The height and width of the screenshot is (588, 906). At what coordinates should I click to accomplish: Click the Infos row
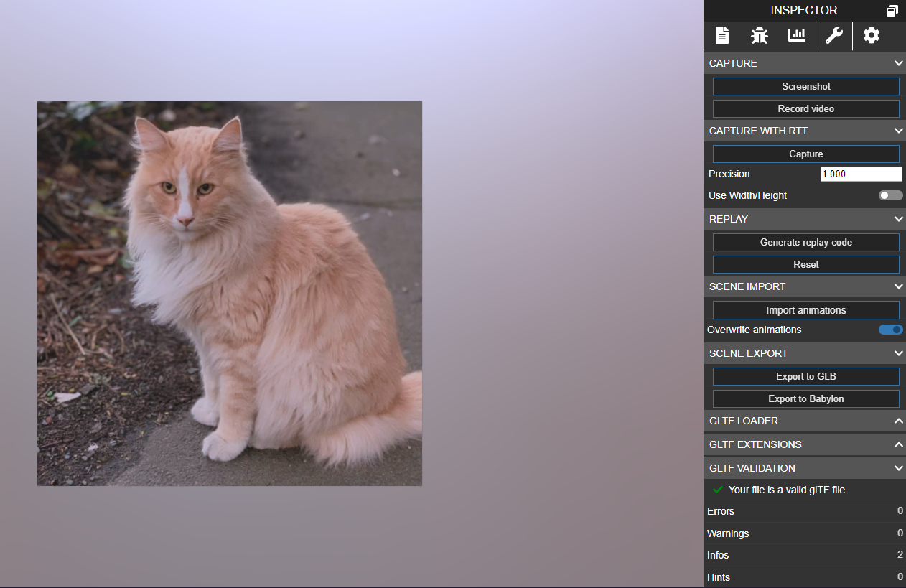pos(805,555)
